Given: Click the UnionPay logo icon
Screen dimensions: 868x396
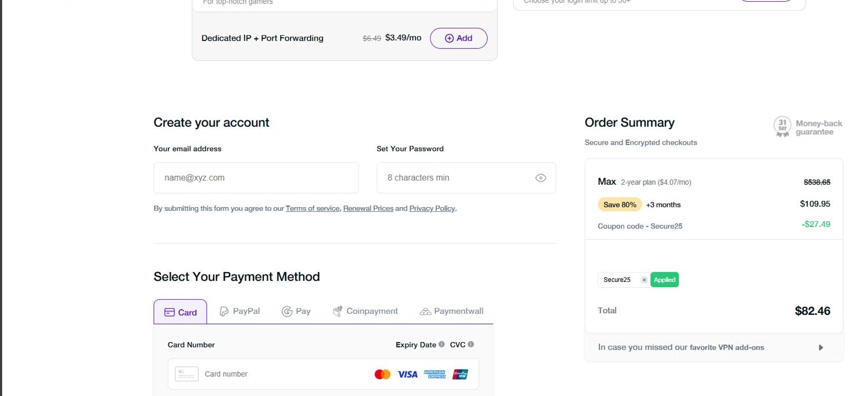Looking at the screenshot, I should click(x=460, y=375).
